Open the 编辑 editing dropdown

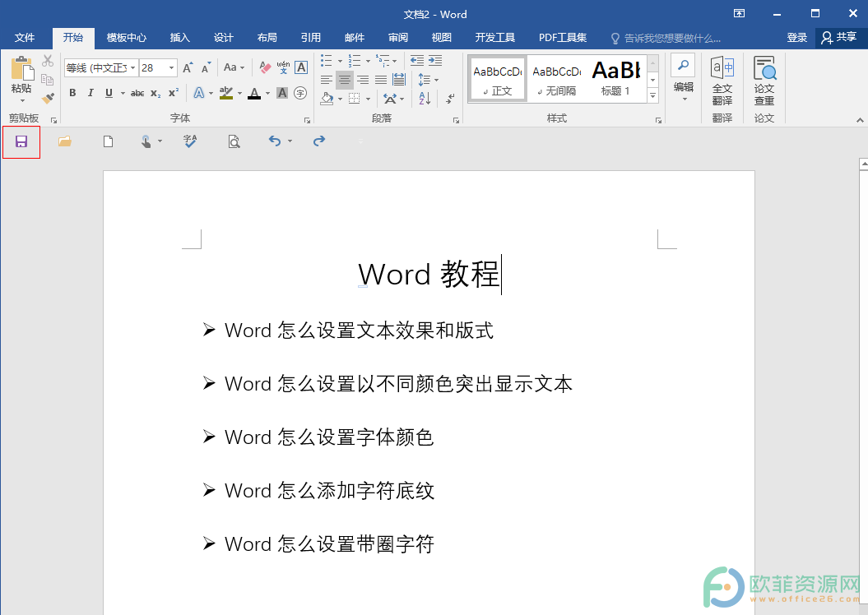pyautogui.click(x=683, y=79)
